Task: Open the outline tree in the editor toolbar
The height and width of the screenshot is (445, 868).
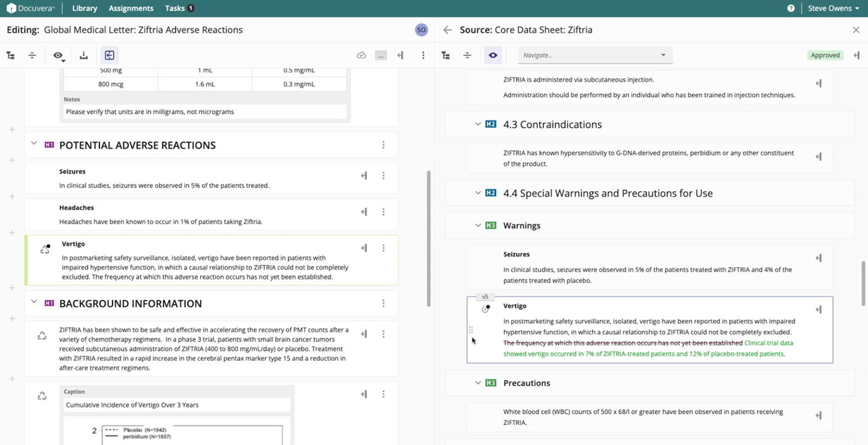Action: 10,55
